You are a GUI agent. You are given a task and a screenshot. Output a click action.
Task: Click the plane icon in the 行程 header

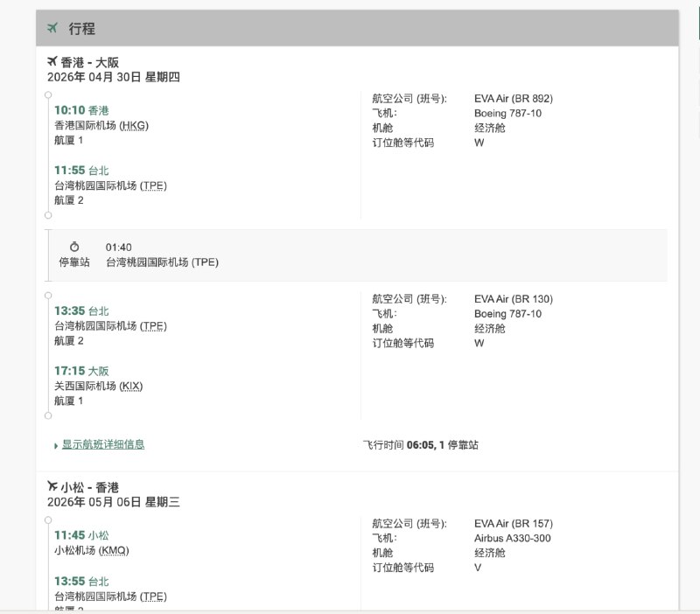pos(52,28)
